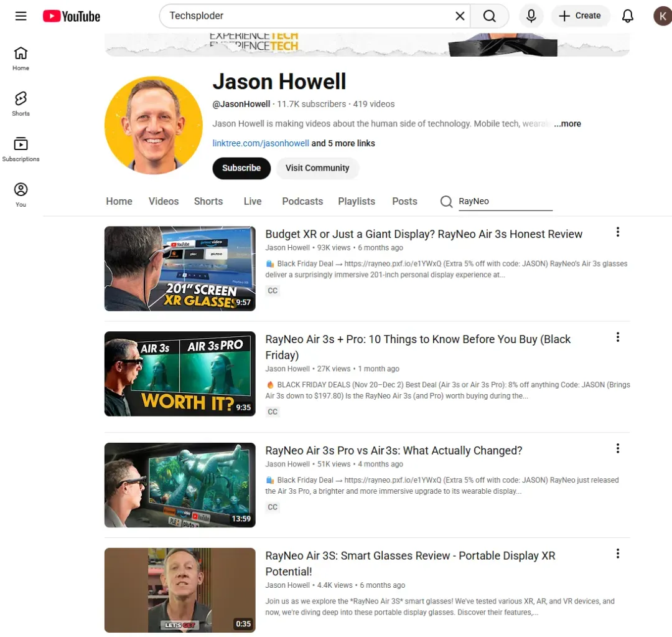Subscribe to Jason Howell channel

[241, 168]
